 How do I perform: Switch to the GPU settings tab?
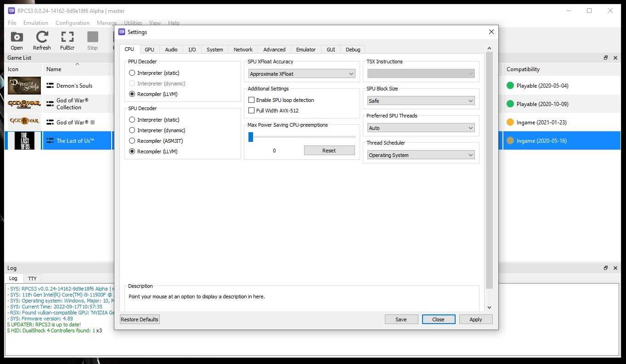click(149, 50)
